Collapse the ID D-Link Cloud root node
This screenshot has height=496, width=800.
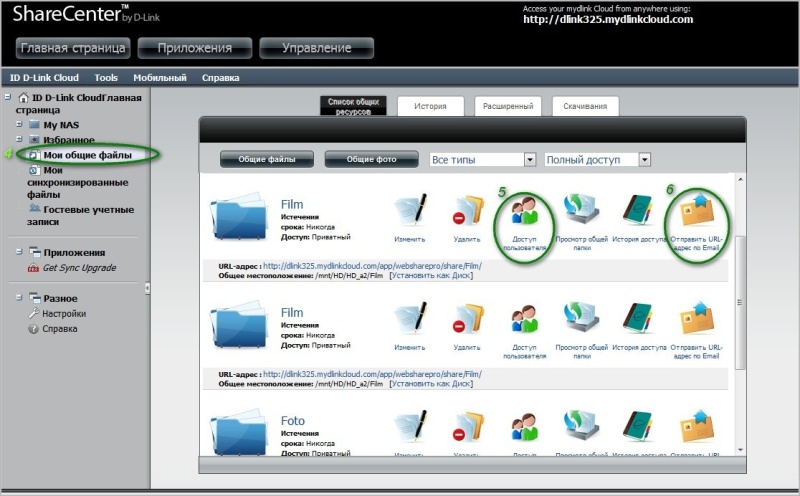[x=8, y=96]
